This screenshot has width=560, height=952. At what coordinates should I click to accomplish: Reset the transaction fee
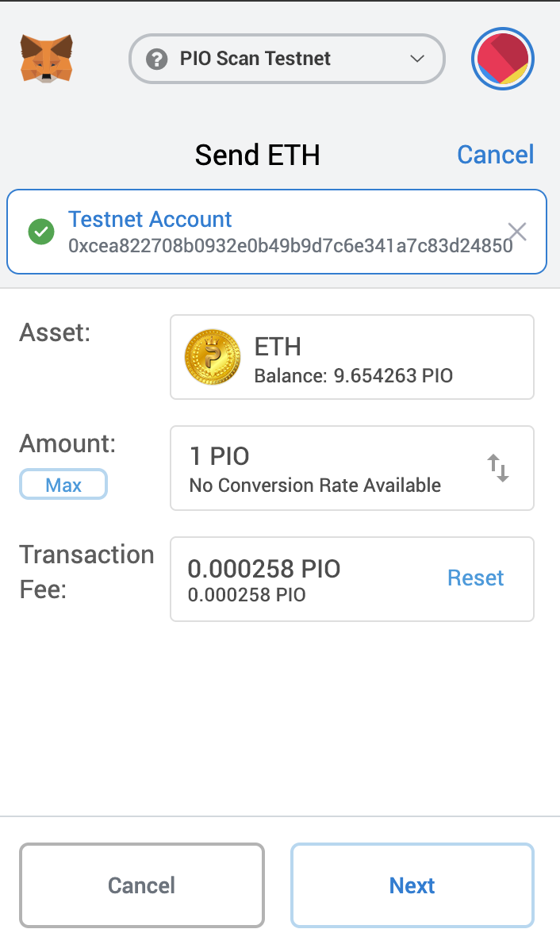475,578
